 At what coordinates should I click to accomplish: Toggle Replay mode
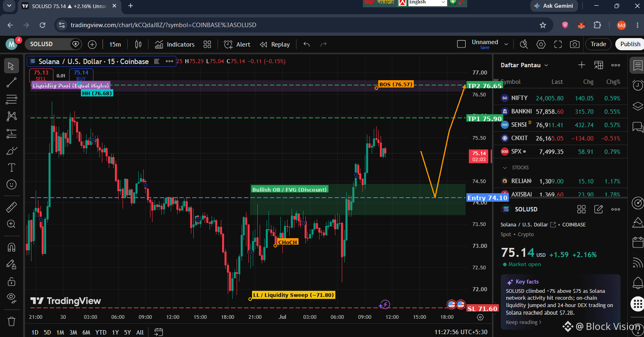[x=275, y=44]
